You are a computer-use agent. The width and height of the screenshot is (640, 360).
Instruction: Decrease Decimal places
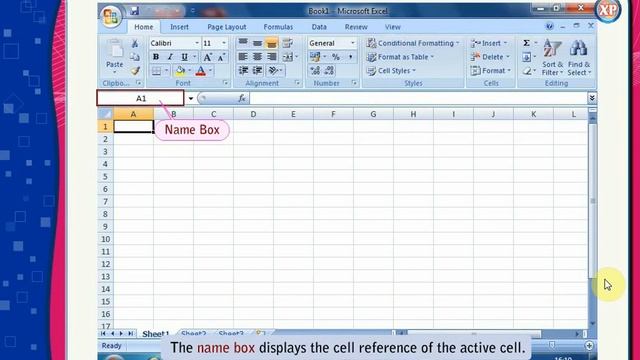tap(329, 71)
